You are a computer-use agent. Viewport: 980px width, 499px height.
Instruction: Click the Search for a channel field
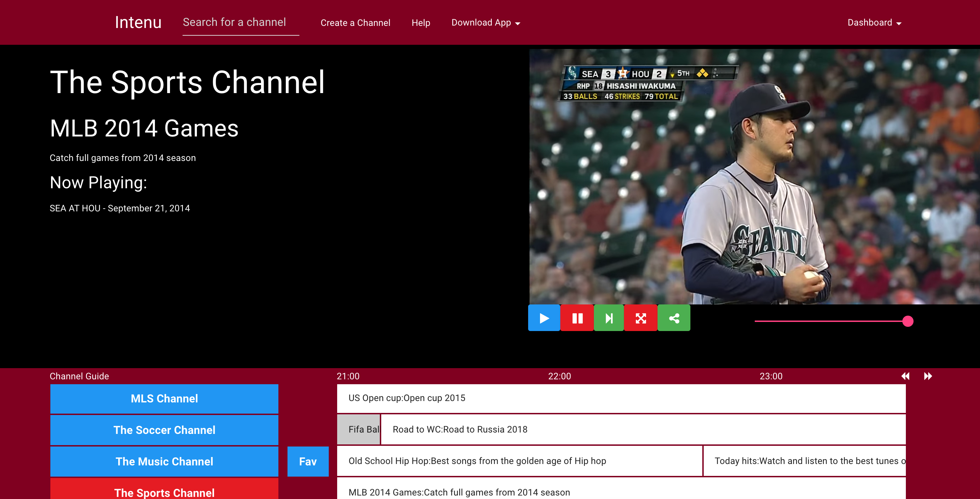coord(240,22)
